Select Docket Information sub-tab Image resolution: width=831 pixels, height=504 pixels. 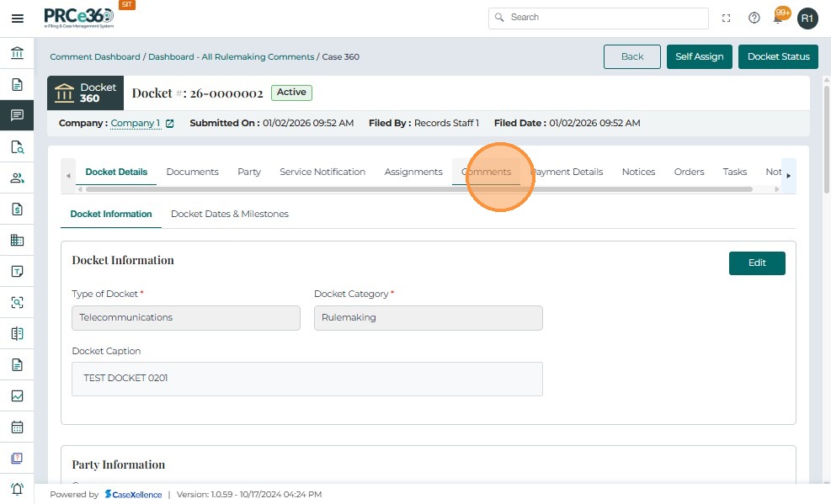tap(111, 215)
